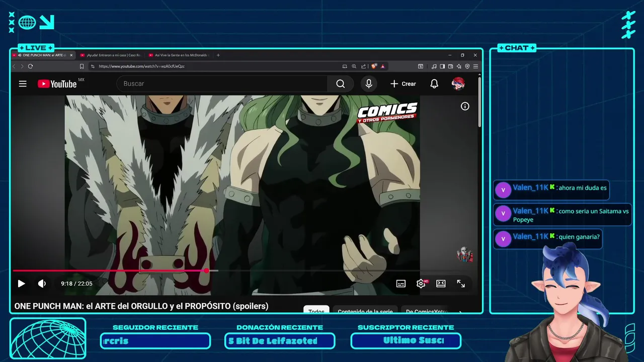This screenshot has height=362, width=644.
Task: Click the globe icon in the overlay's top-left corner
Action: [27, 22]
